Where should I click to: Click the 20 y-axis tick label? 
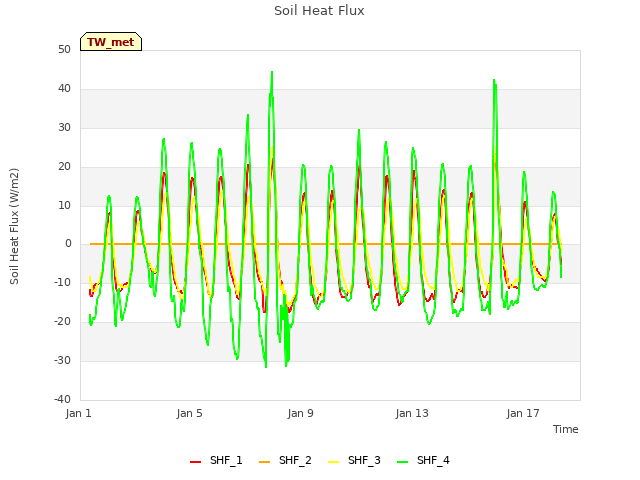tap(64, 167)
